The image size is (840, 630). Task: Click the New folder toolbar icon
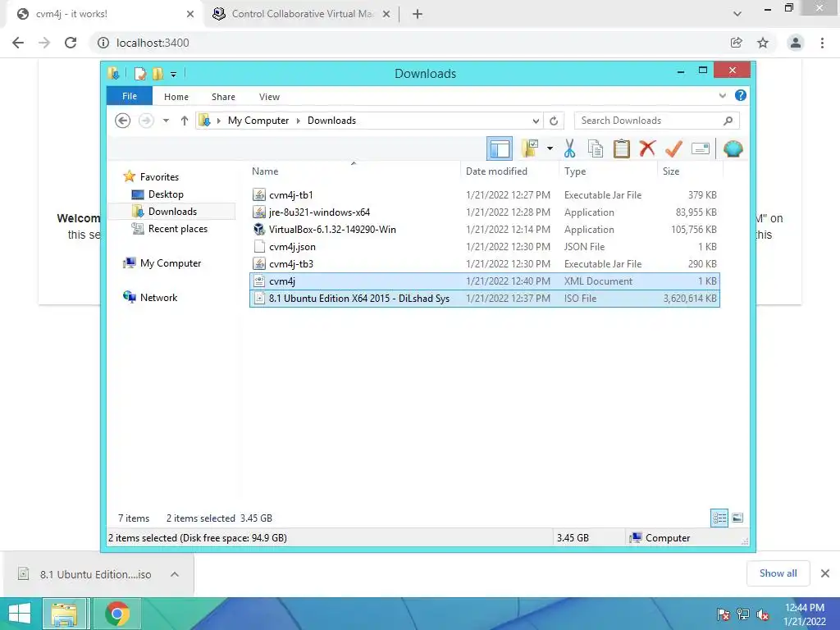click(530, 148)
